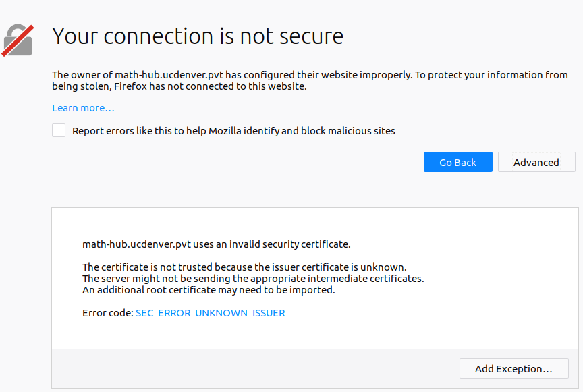Enable the report errors to Mozilla checkbox
The image size is (583, 392).
(59, 130)
